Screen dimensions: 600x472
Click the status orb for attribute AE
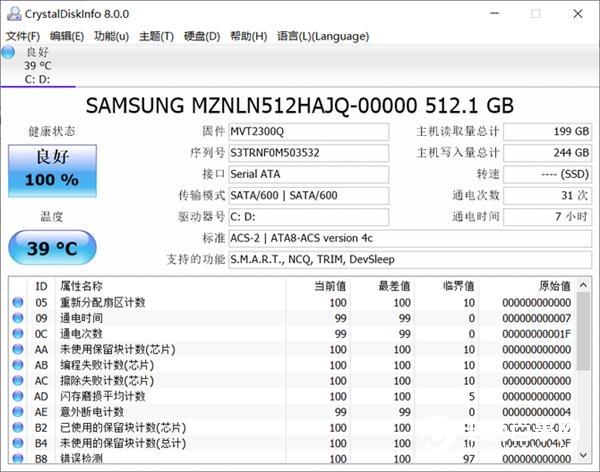[x=18, y=412]
